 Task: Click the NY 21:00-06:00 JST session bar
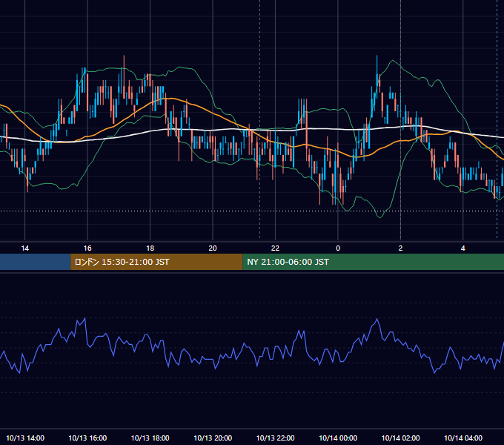[x=373, y=262]
